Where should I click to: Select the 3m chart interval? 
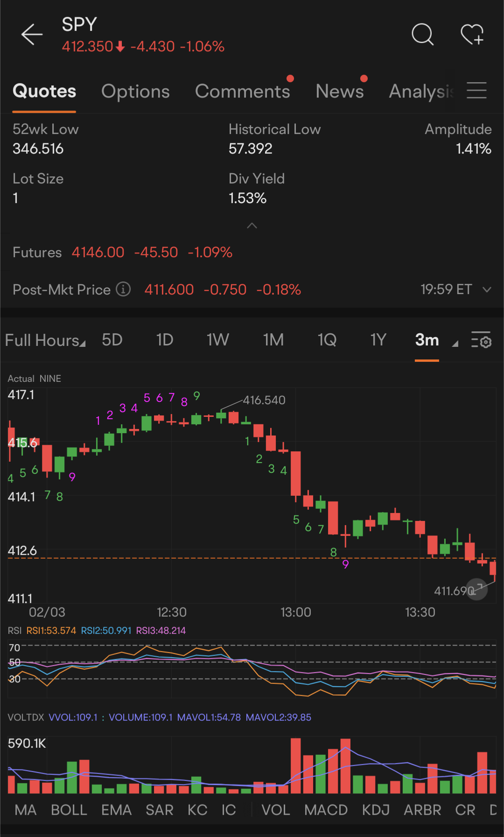click(427, 340)
